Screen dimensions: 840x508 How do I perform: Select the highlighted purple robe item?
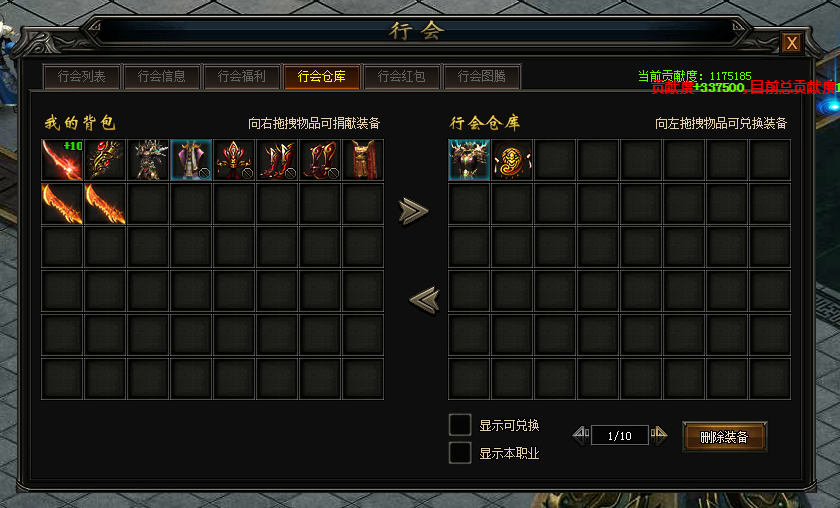191,160
